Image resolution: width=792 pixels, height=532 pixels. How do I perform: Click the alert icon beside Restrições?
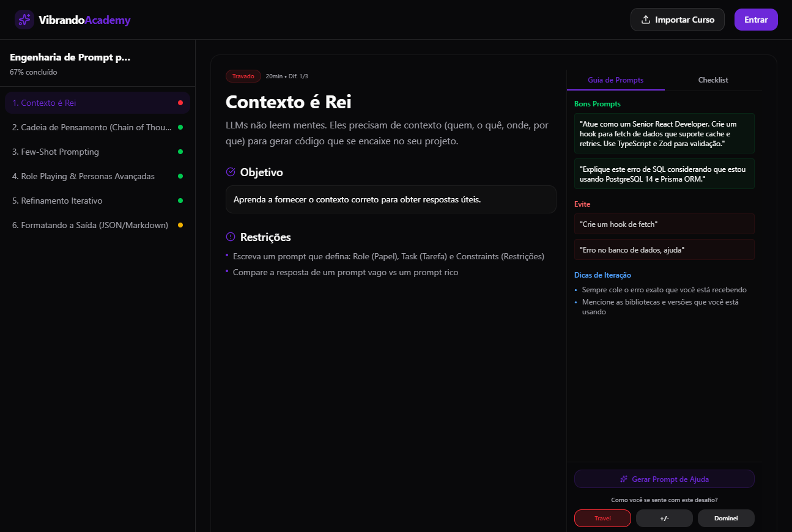pos(231,237)
